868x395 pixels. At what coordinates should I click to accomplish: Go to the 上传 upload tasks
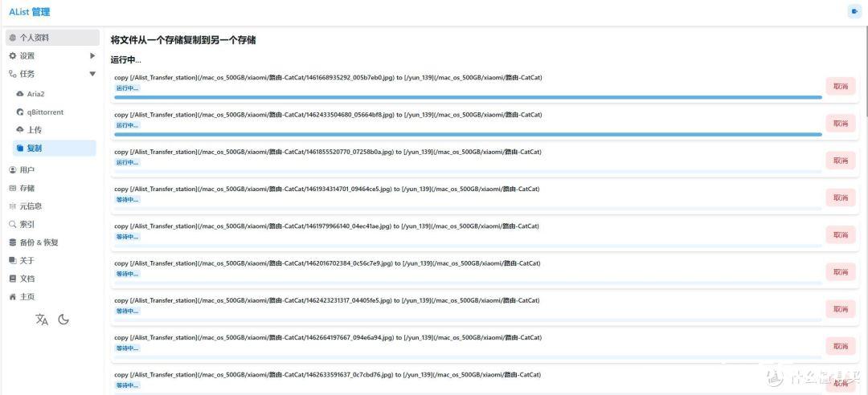pyautogui.click(x=34, y=130)
